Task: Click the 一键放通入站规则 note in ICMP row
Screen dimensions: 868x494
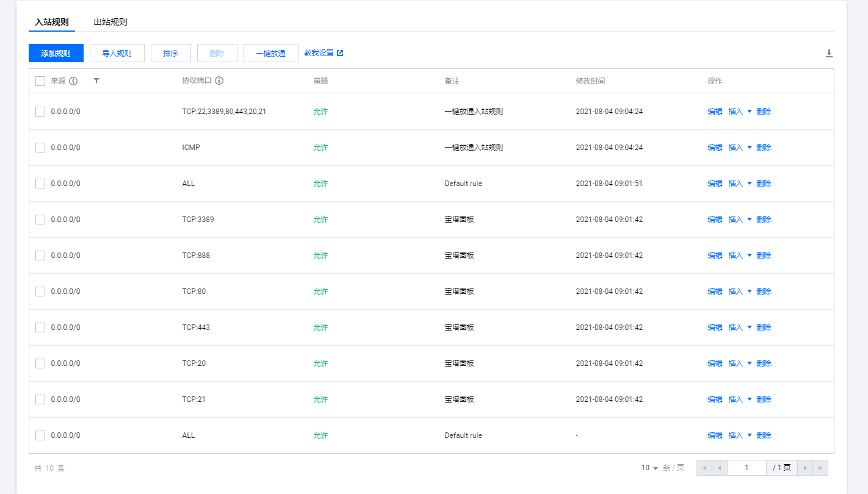Action: click(x=474, y=148)
